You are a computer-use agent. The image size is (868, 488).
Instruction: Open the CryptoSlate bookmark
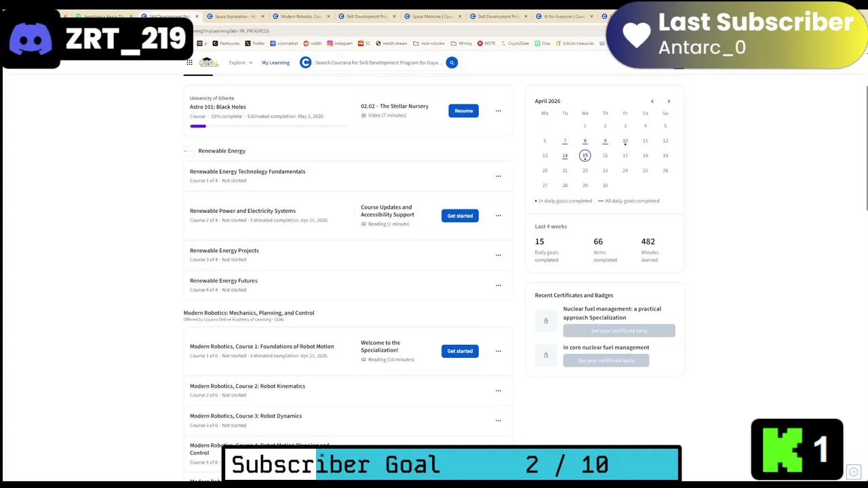[515, 43]
